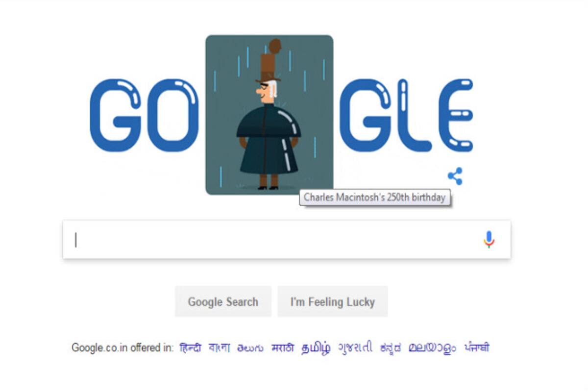The height and width of the screenshot is (392, 588).
Task: Open Google in Malayalam (മലയാളം)
Action: [x=433, y=348]
